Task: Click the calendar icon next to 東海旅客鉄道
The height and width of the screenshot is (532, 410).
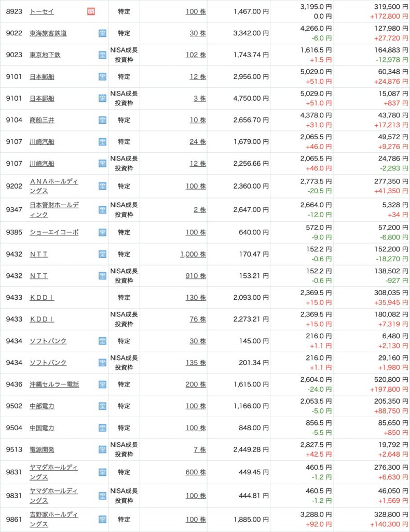Action: click(x=102, y=33)
